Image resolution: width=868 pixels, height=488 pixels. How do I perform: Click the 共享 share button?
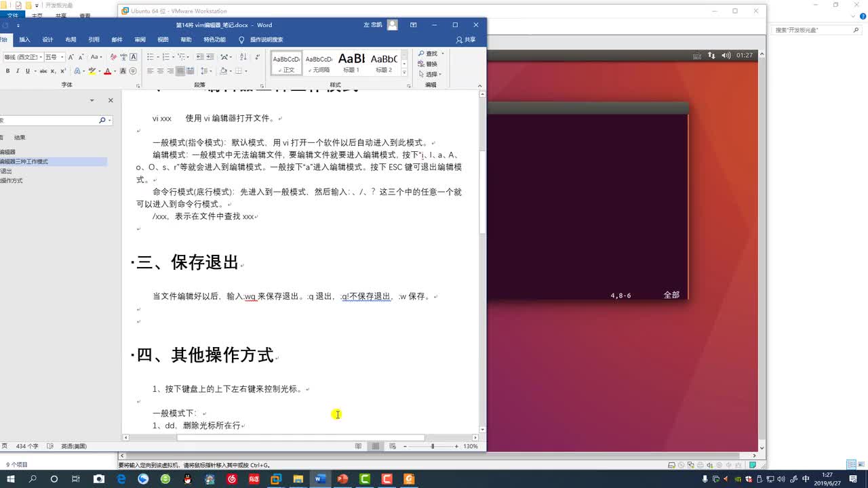tap(466, 40)
